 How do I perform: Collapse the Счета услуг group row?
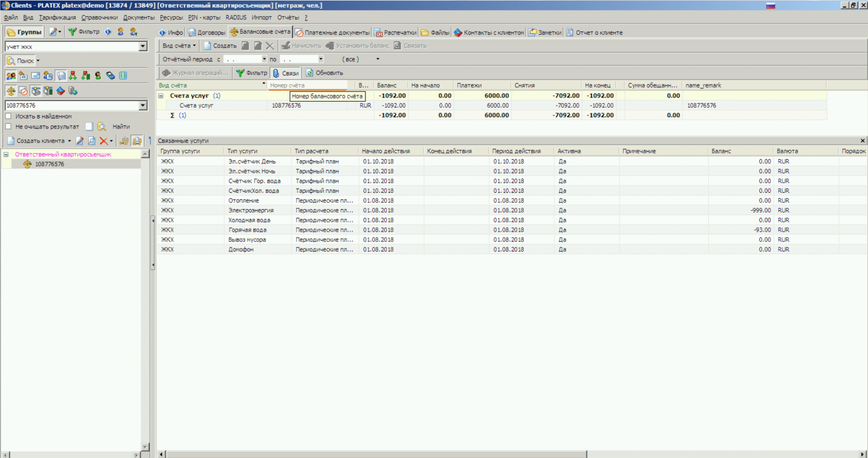161,96
